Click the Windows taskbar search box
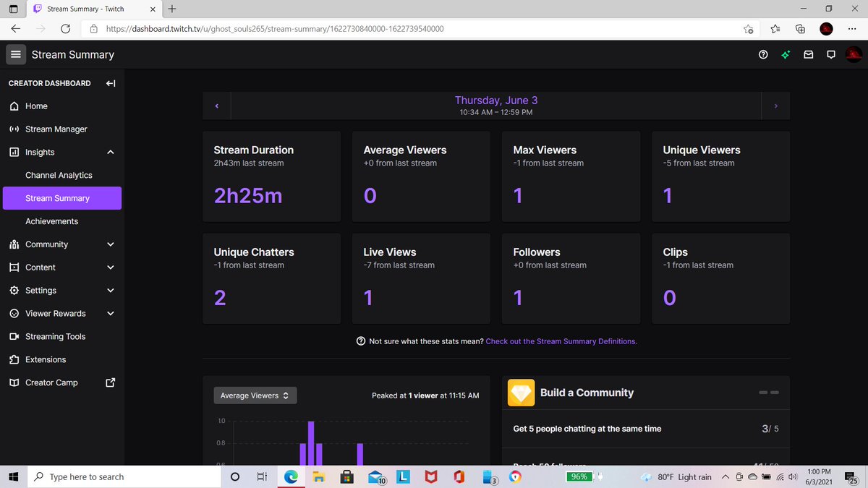 (x=124, y=476)
